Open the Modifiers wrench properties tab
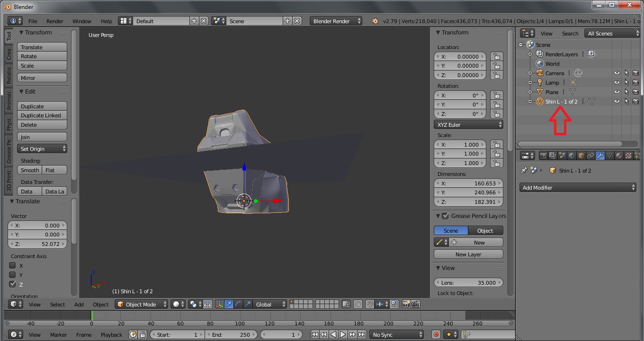The image size is (644, 341). tap(600, 156)
